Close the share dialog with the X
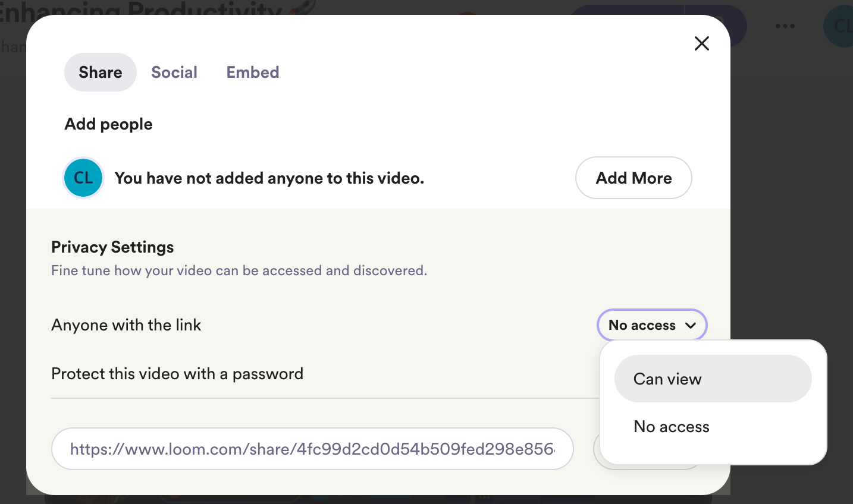The image size is (853, 504). 702,43
